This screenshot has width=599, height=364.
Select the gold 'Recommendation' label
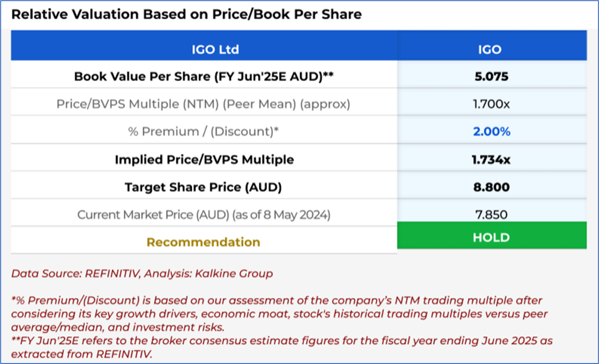pyautogui.click(x=203, y=242)
